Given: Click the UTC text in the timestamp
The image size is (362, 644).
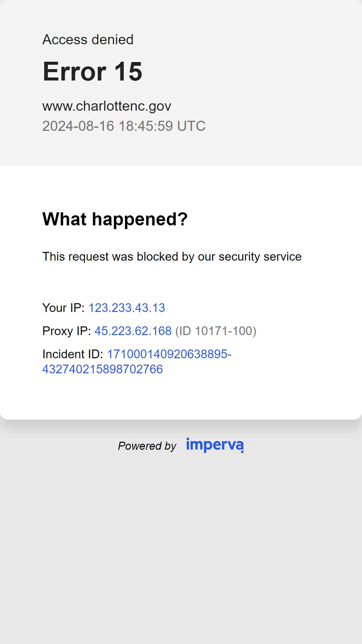Looking at the screenshot, I should point(191,126).
